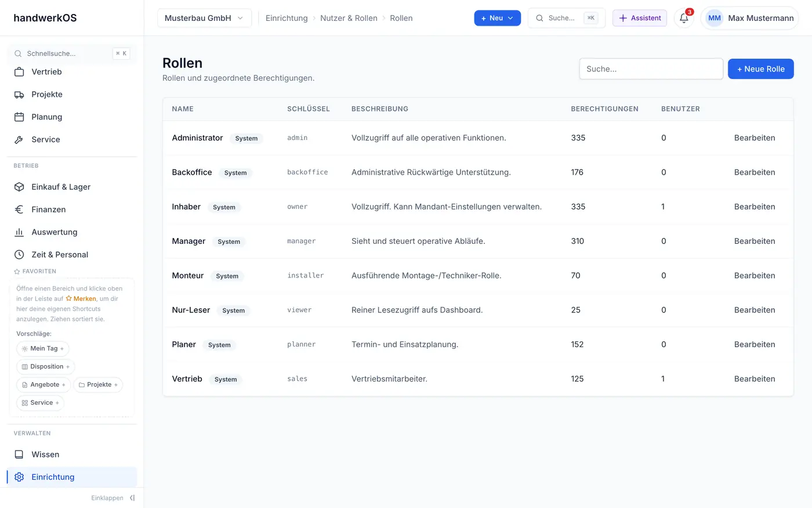This screenshot has height=508, width=812.
Task: Open the Wissen book icon
Action: coord(19,455)
